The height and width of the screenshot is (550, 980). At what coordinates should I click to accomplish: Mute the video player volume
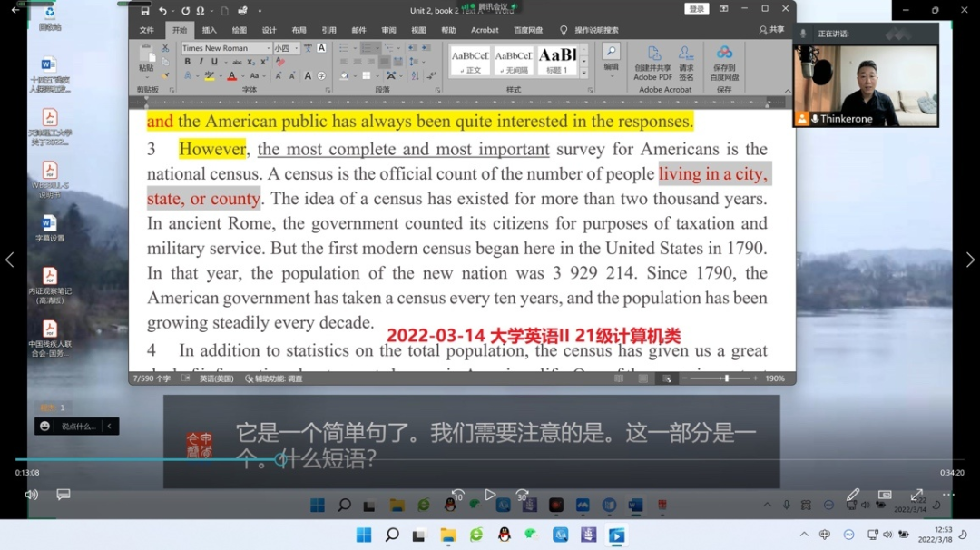[x=32, y=495]
